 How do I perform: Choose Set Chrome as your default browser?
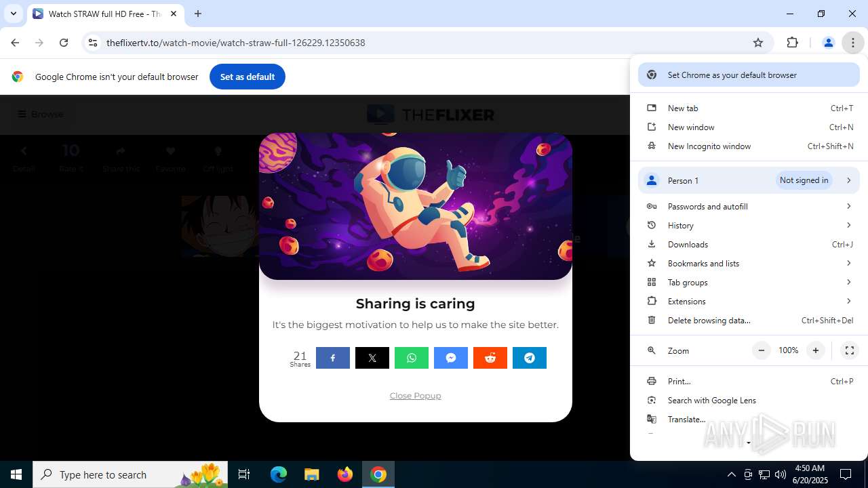click(749, 75)
